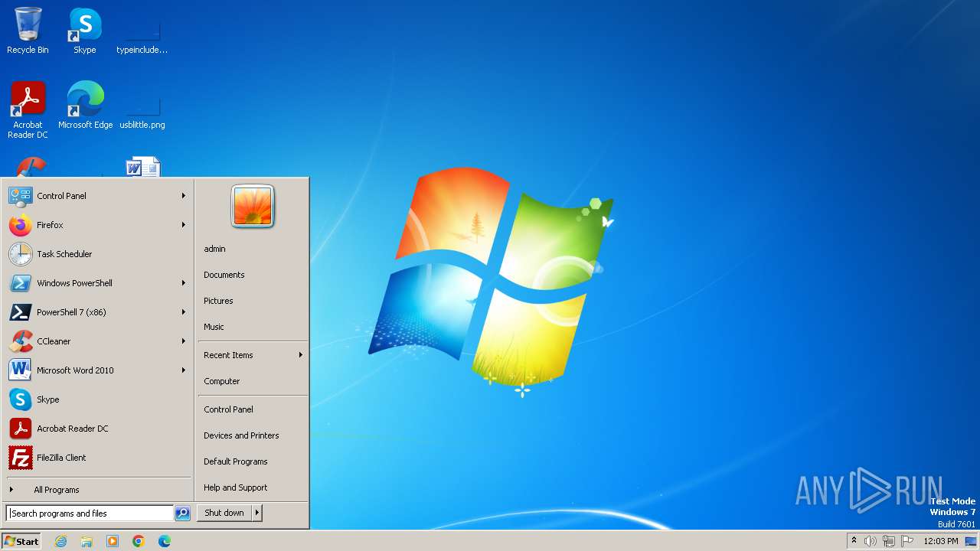
Task: Click the PowerShell 7 (x86) icon
Action: click(20, 312)
